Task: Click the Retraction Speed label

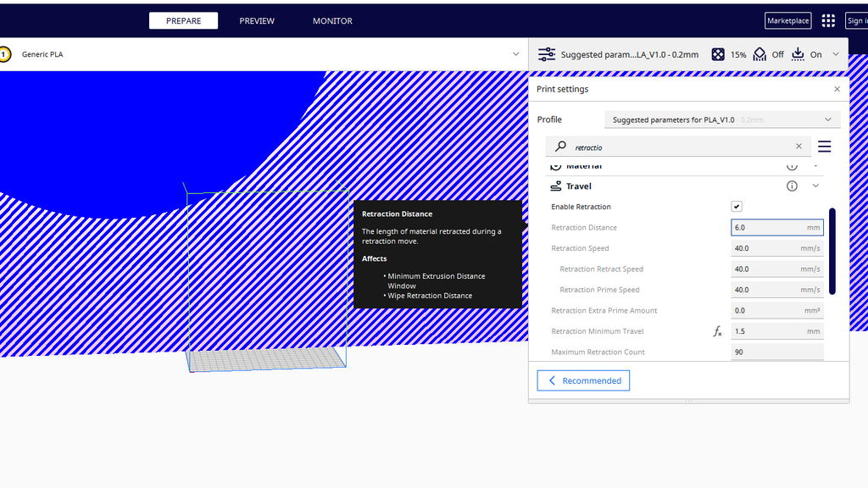Action: click(x=580, y=248)
